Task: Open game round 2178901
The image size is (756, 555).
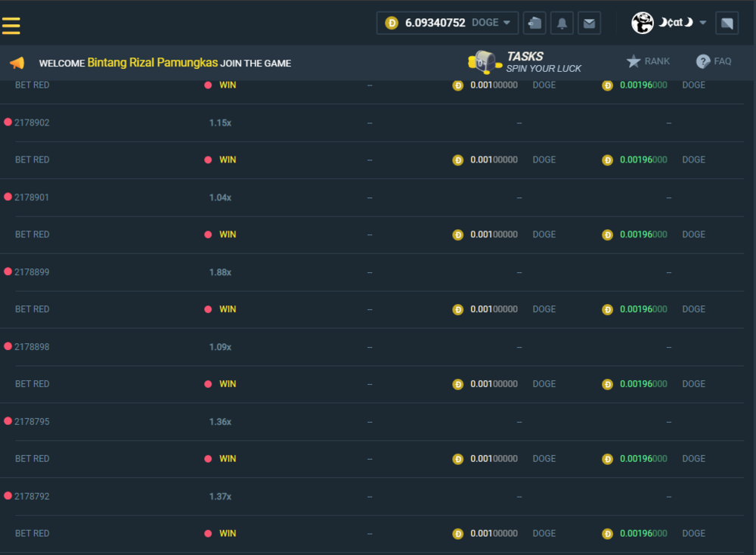Action: (32, 197)
